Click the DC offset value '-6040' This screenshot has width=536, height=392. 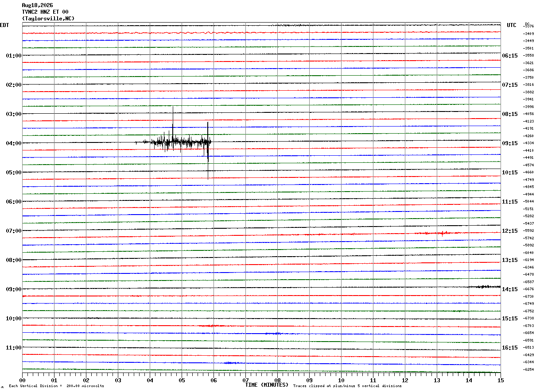(528, 253)
